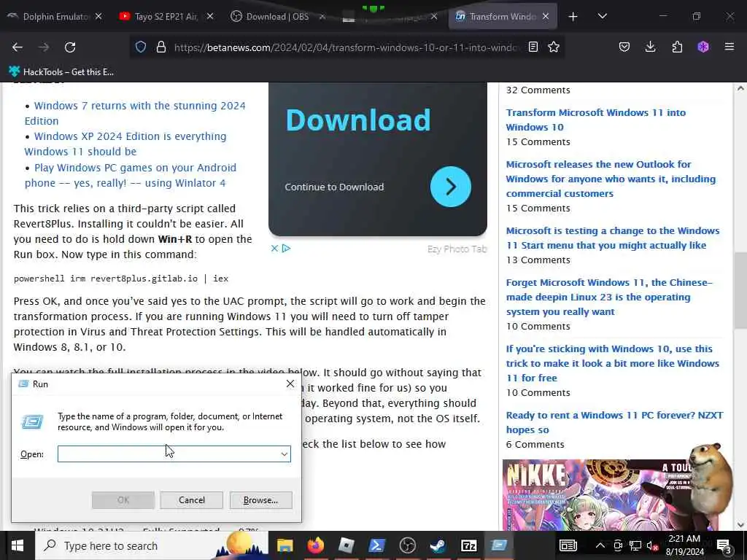Open 'Windows 7 returns with stunning 2024 Edition' link

(135, 113)
